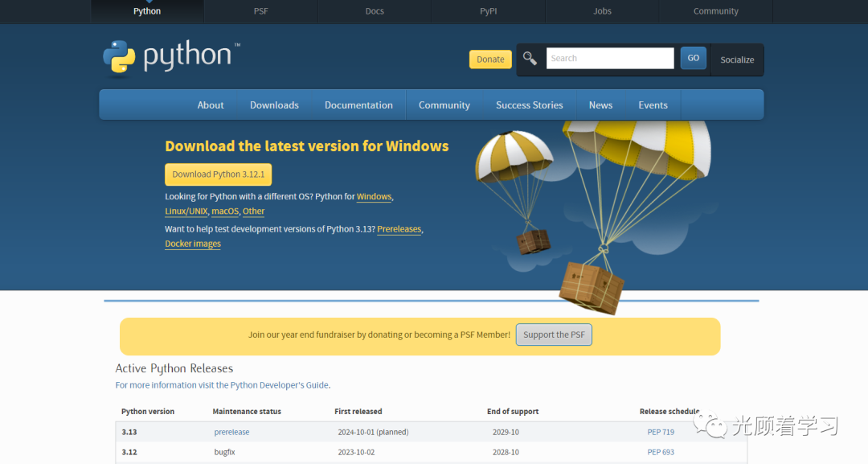This screenshot has height=464, width=868.
Task: Open the Python Developer's Guide link
Action: [x=223, y=385]
